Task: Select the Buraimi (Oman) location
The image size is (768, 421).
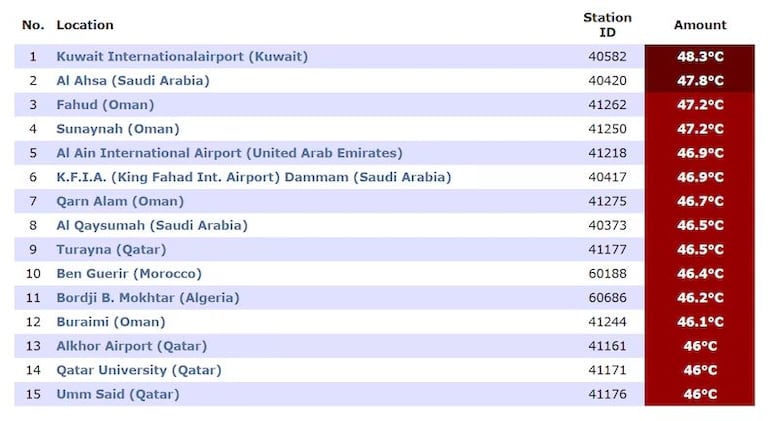Action: point(111,322)
